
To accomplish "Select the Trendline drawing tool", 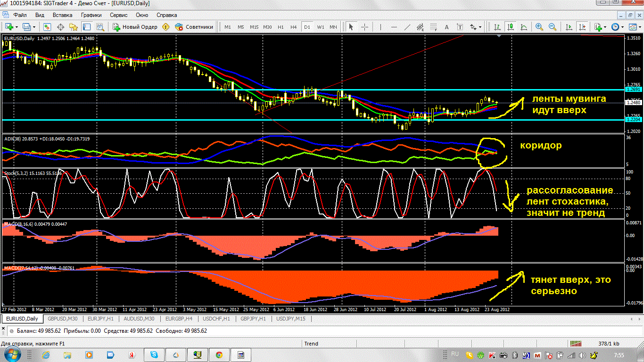I will [x=408, y=27].
